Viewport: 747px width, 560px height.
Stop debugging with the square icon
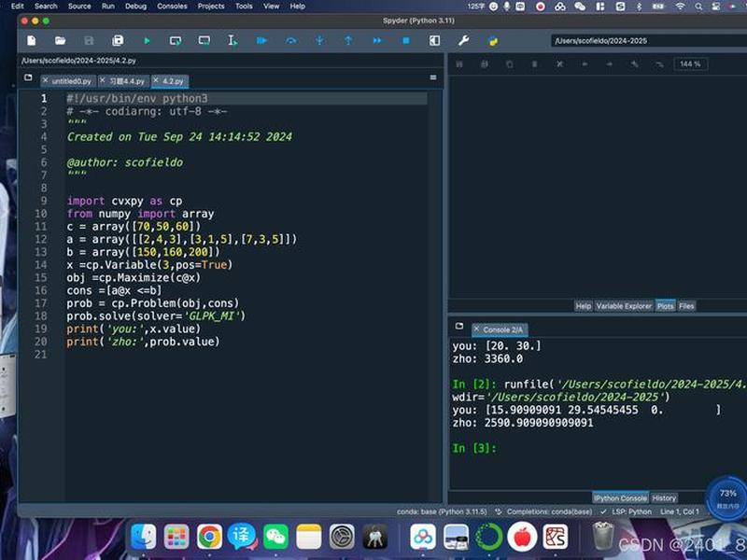pyautogui.click(x=406, y=41)
